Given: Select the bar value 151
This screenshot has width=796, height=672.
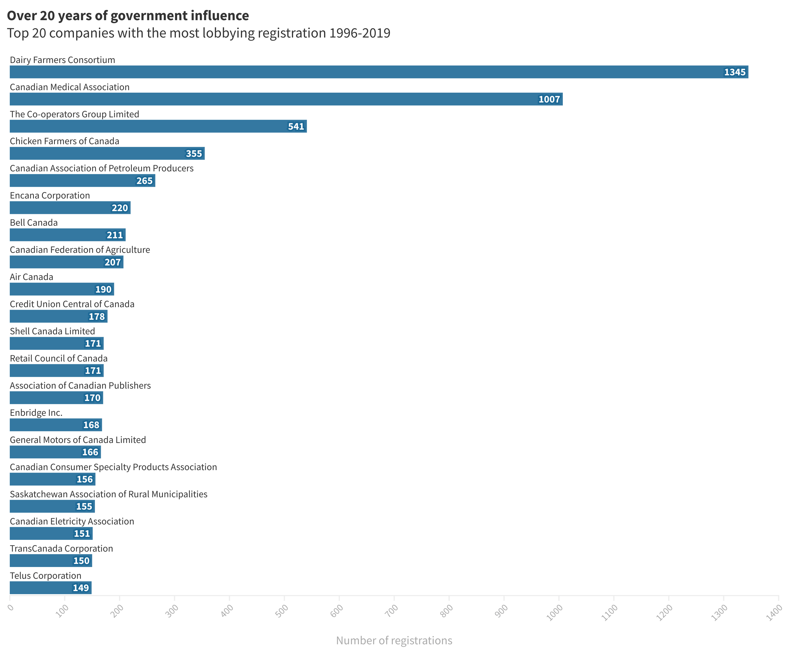Looking at the screenshot, I should [x=82, y=534].
